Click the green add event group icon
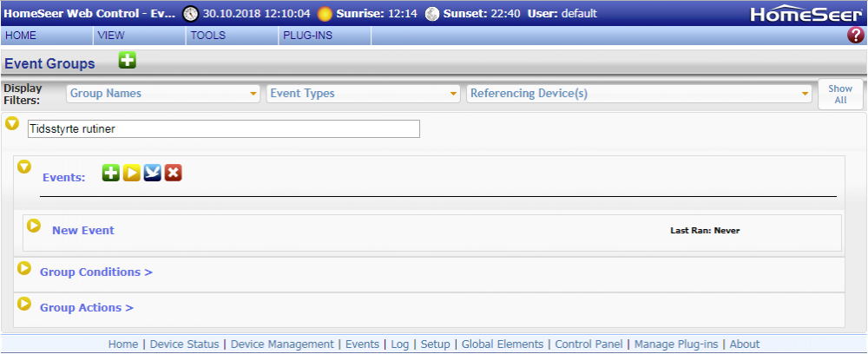The height and width of the screenshot is (354, 868). [x=128, y=61]
